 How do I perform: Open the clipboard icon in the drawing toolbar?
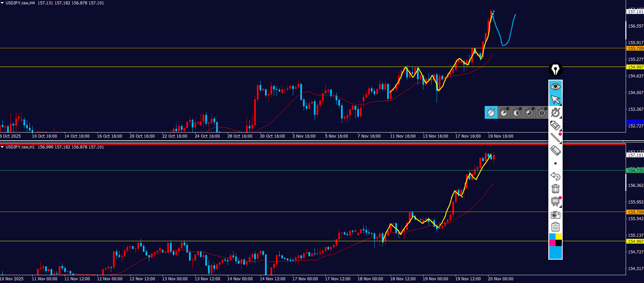tap(555, 227)
